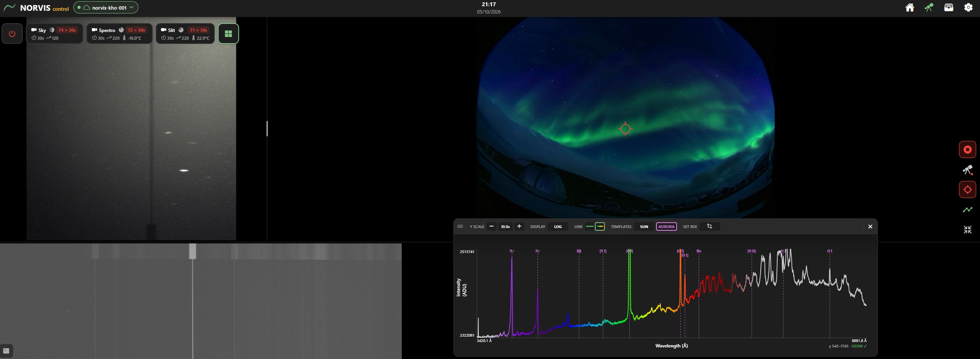This screenshot has height=359, width=980.
Task: Increase Y scale with plus button
Action: pos(519,227)
